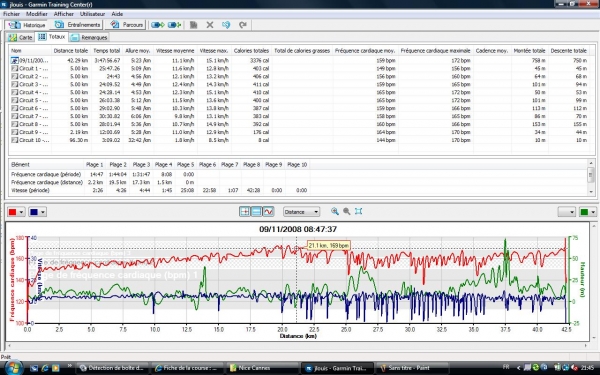Screen dimensions: 600x375
Task: Click the send-to-device toolbar icon
Action: tap(158, 25)
